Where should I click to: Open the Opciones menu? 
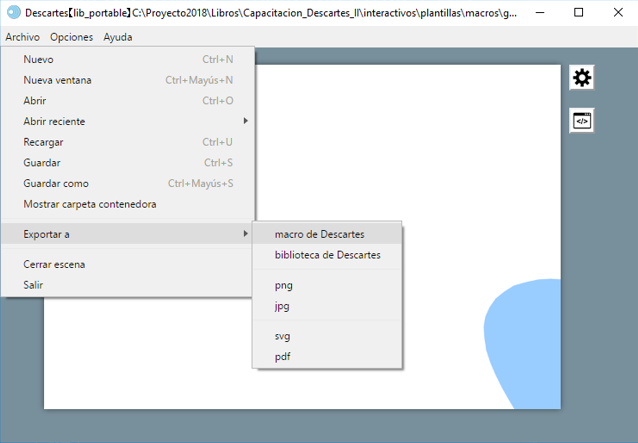tap(71, 37)
